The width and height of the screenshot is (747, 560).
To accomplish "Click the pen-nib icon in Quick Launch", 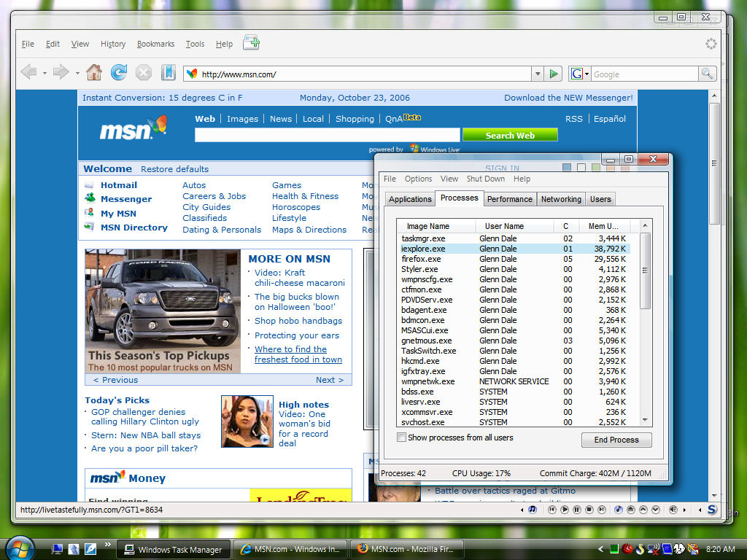I will point(90,549).
